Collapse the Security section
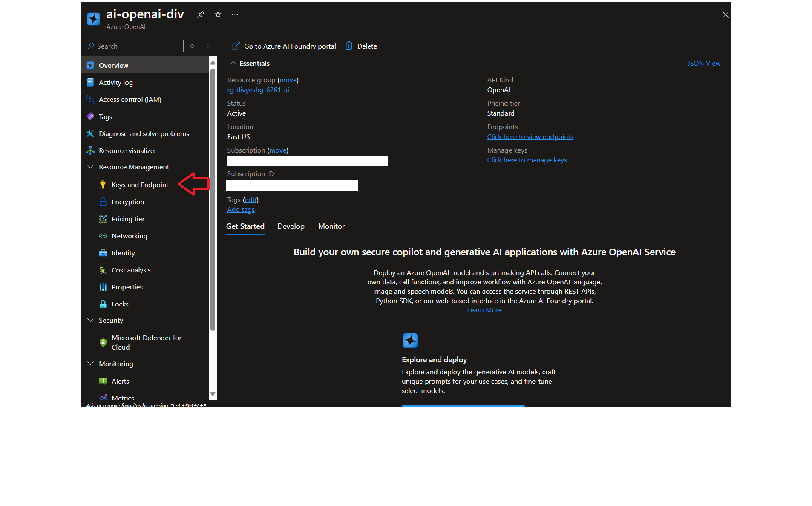 point(90,320)
